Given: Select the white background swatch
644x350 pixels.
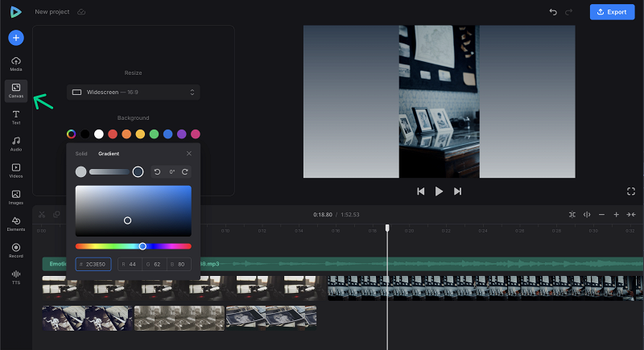Looking at the screenshot, I should (99, 134).
